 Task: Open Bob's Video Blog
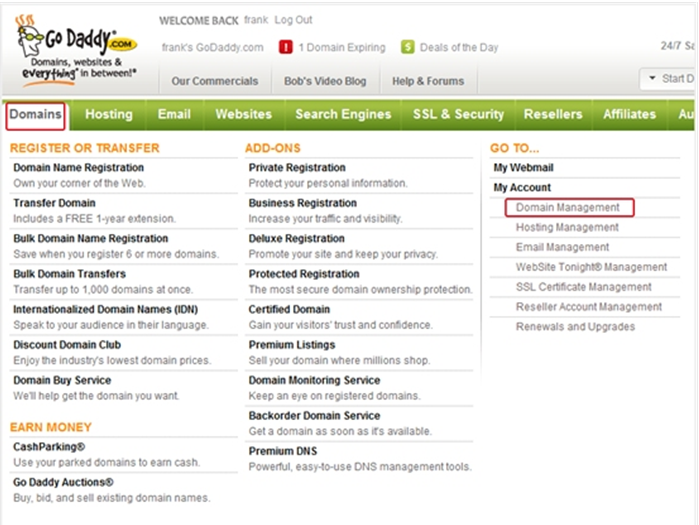[x=325, y=81]
